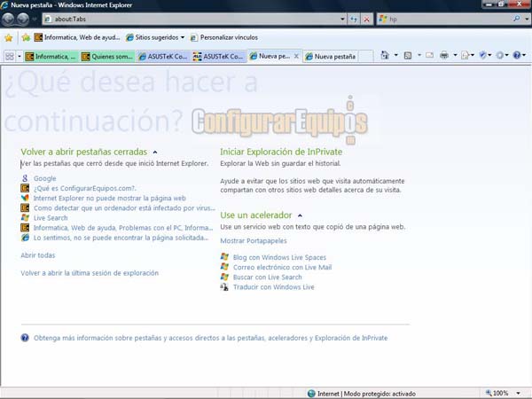Open the tab list dropdown arrow

(20, 57)
